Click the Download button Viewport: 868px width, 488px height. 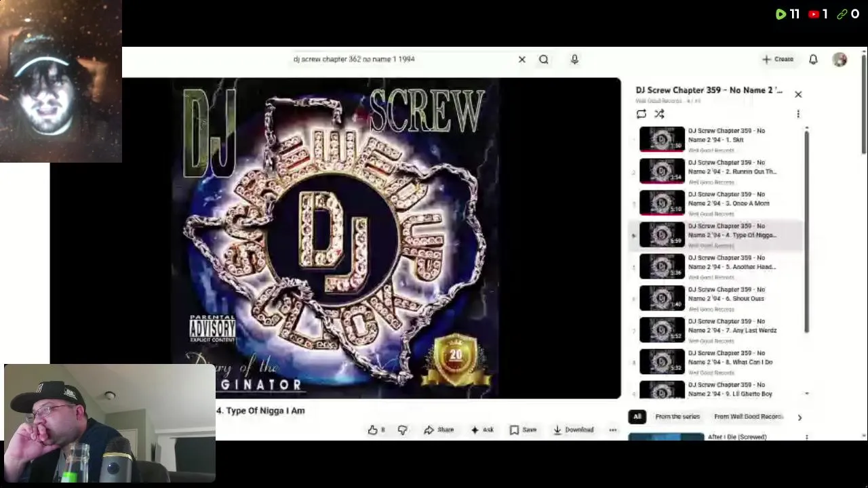(574, 430)
